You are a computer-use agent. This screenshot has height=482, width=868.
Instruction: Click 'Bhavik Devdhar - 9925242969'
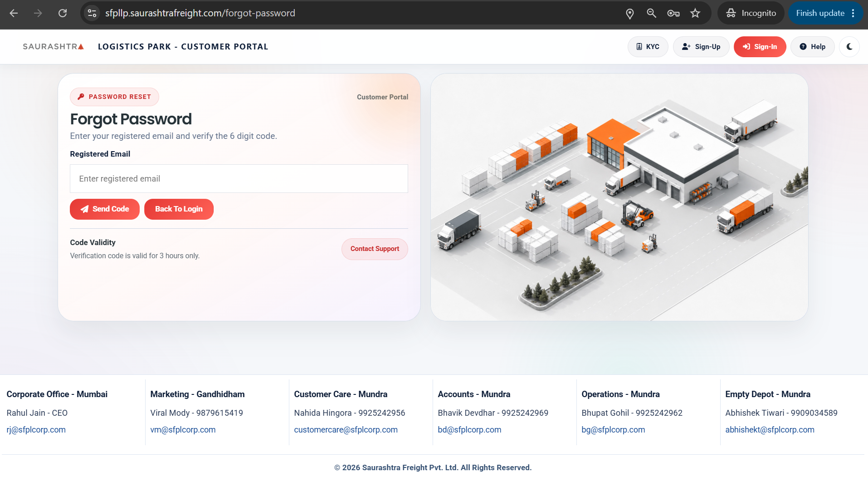point(493,413)
